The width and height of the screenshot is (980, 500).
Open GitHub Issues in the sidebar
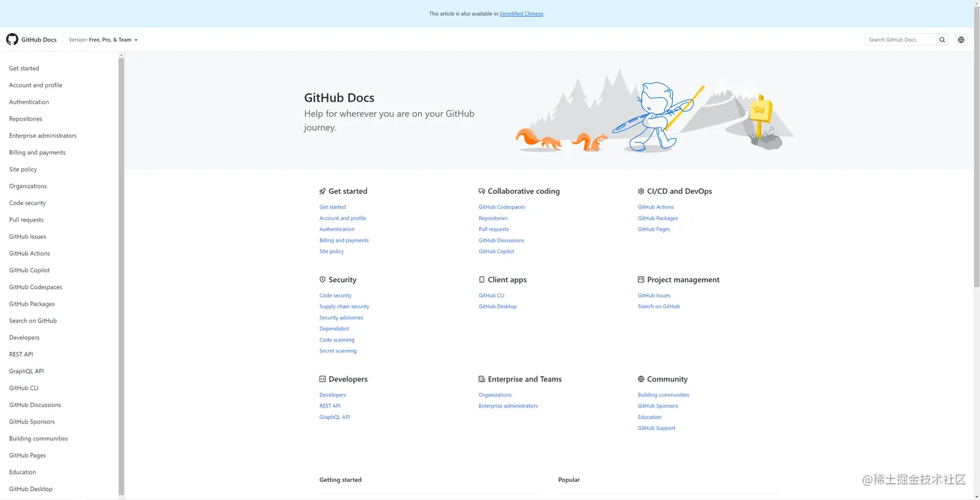point(28,236)
